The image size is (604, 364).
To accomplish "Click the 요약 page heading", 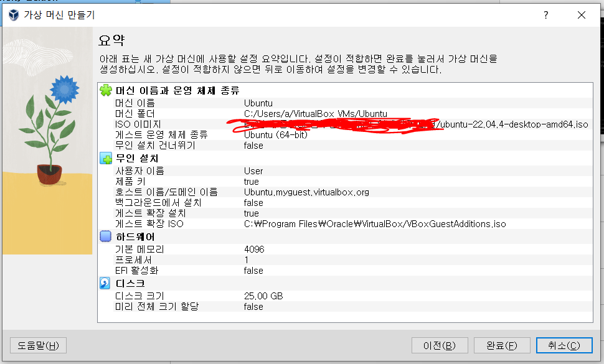I will 111,40.
